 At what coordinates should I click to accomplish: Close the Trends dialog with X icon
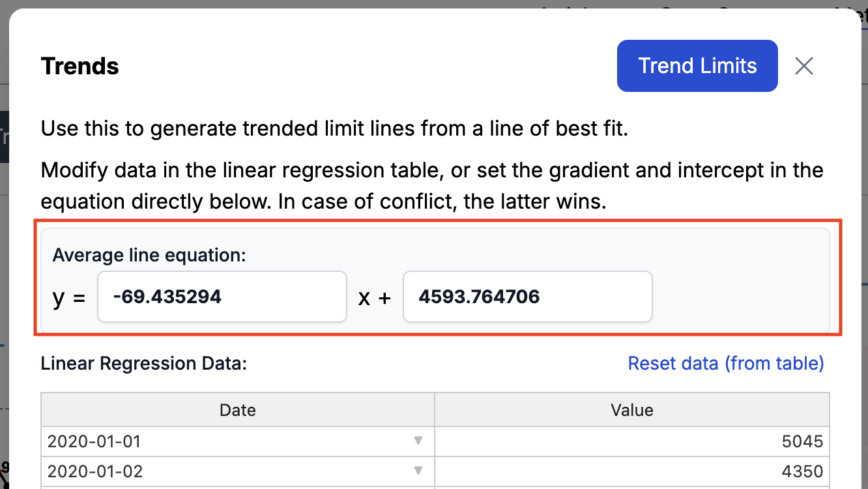click(x=804, y=66)
